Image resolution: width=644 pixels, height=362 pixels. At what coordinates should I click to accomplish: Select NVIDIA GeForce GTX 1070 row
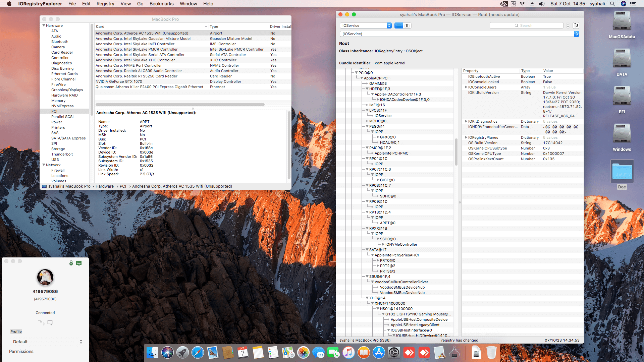(x=119, y=81)
